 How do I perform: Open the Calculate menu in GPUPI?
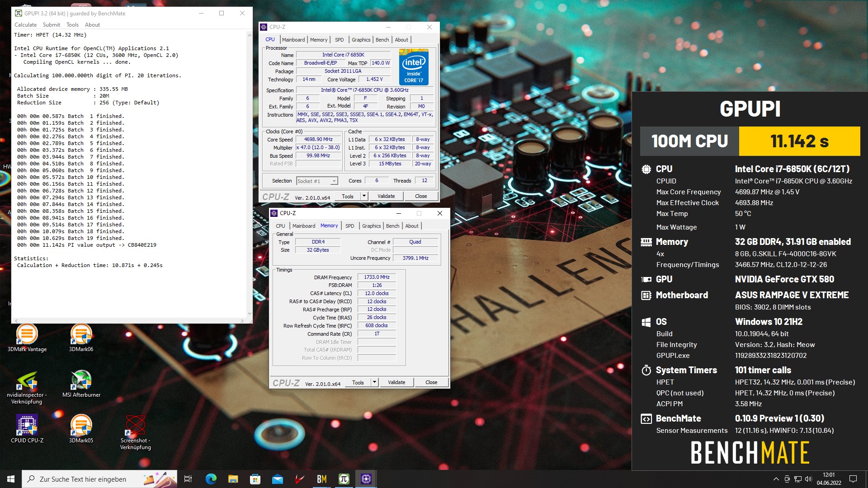click(x=25, y=25)
